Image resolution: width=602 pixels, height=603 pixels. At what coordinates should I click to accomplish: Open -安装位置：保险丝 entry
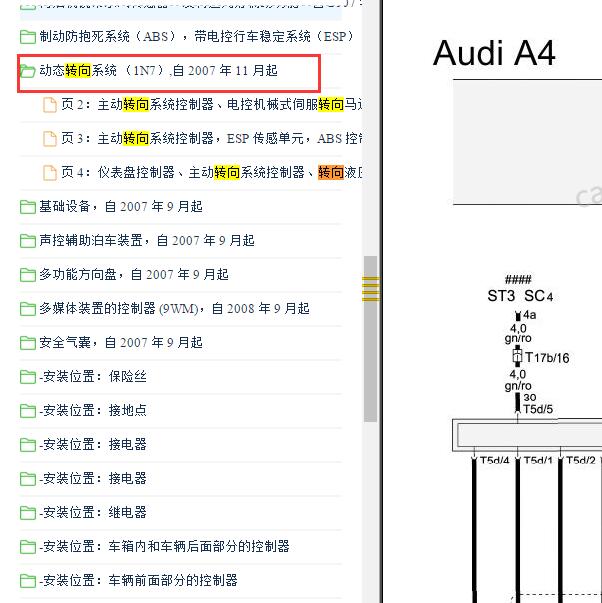point(93,376)
